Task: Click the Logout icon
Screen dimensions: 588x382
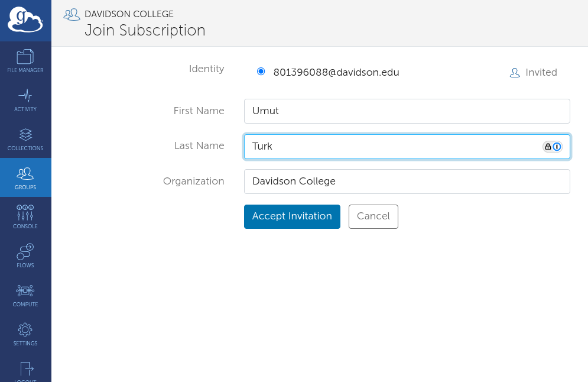Action: (27, 368)
